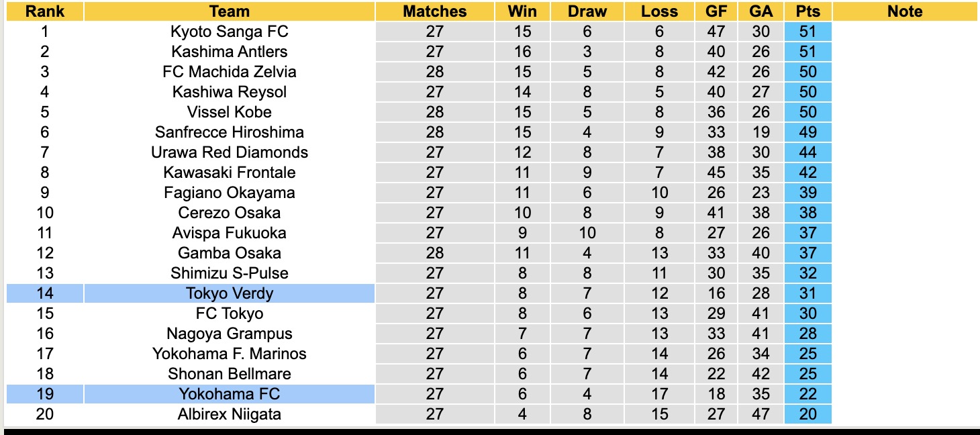Click the Matches column header

click(434, 11)
